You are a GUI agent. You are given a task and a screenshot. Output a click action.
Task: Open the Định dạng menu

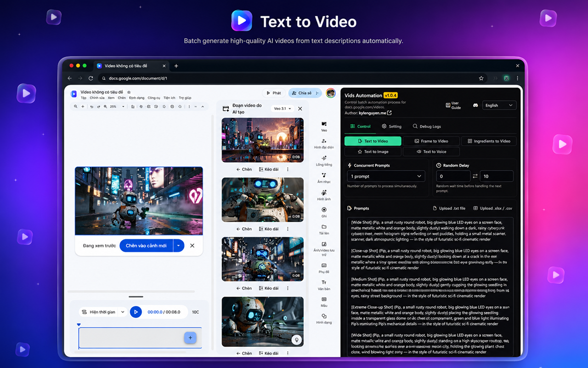pos(136,98)
